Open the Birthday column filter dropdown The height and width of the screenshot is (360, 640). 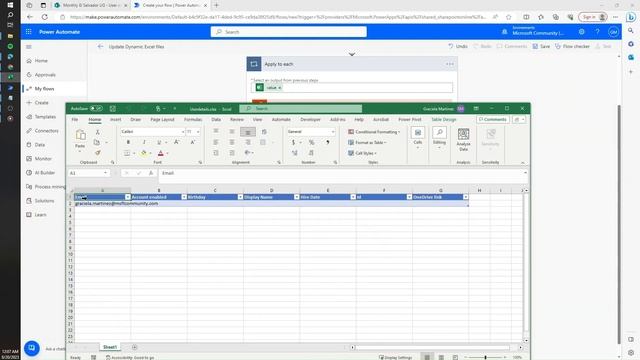(x=240, y=197)
